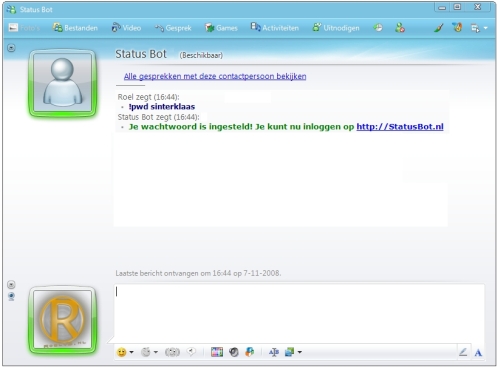Click the colorful picture-frame icon
500x368 pixels.
click(x=217, y=352)
